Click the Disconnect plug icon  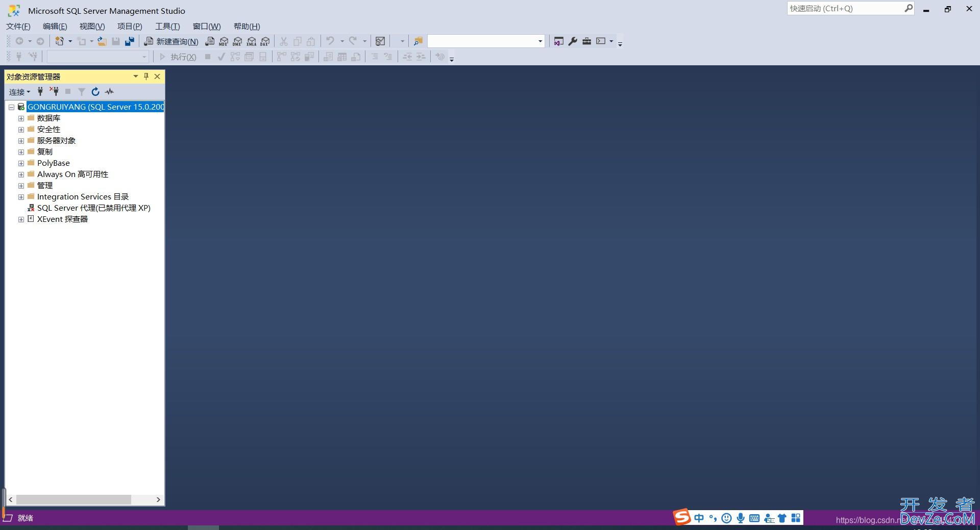54,92
